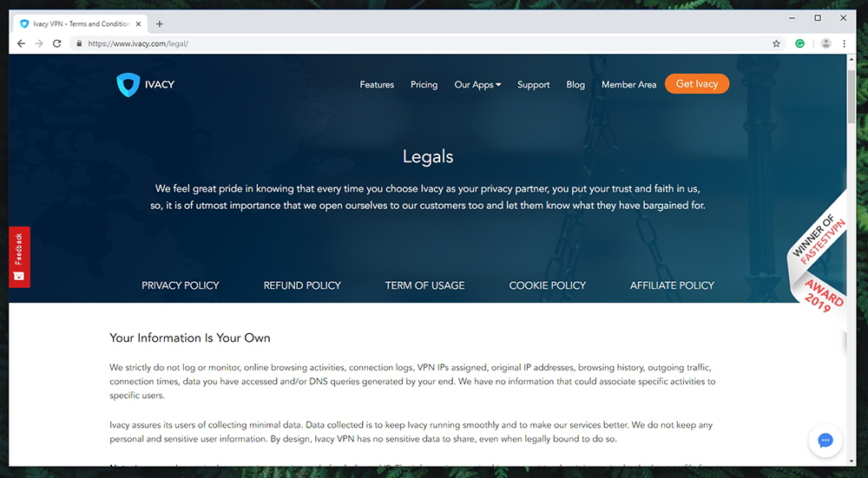This screenshot has height=478, width=868.
Task: Click the Legals page heading
Action: tap(428, 156)
